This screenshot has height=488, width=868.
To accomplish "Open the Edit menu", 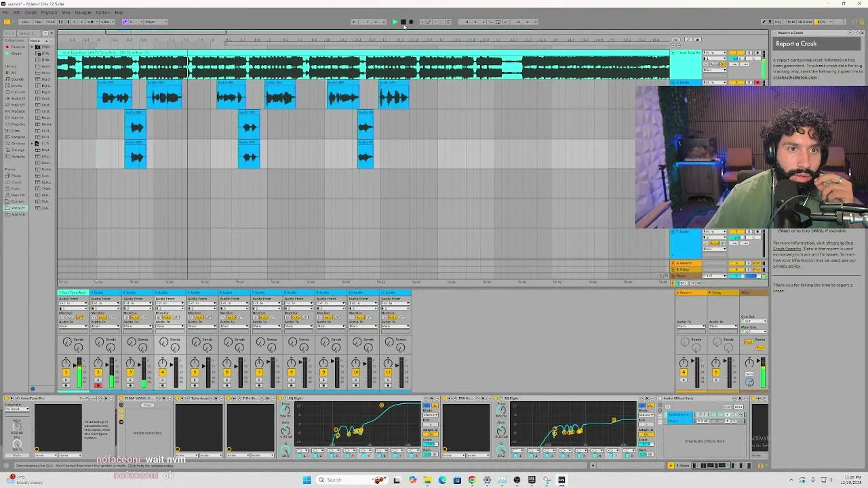I will click(17, 12).
